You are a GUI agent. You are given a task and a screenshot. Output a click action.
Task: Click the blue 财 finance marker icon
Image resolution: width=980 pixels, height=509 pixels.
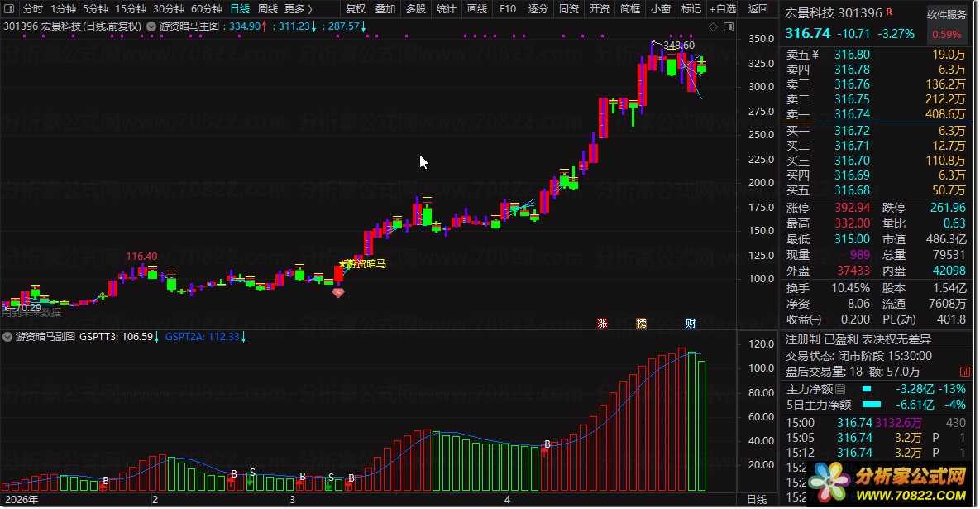[x=691, y=324]
